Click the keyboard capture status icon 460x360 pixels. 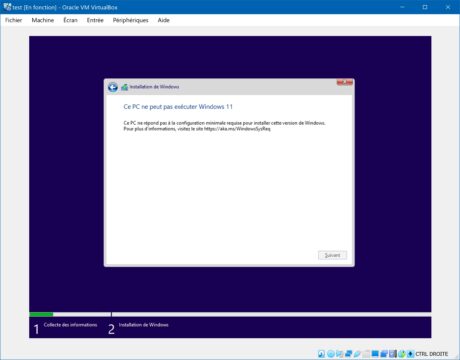410,354
